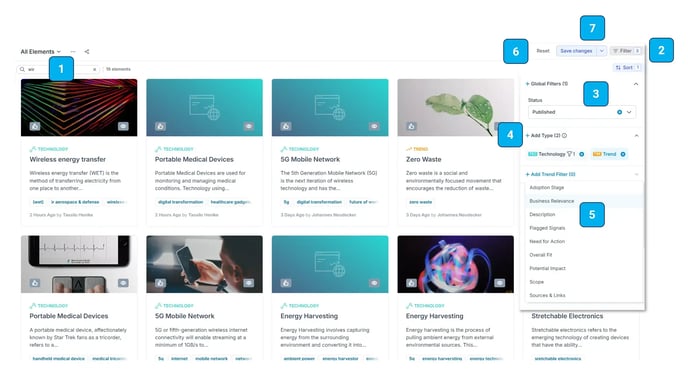Click the info icon next to Add Type
Screen dimensions: 688x380
[564, 136]
